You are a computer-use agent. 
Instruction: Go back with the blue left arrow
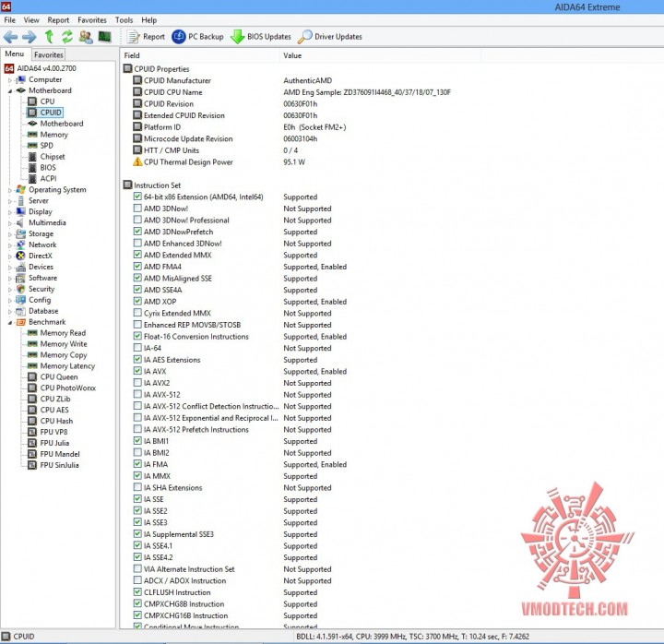point(10,37)
